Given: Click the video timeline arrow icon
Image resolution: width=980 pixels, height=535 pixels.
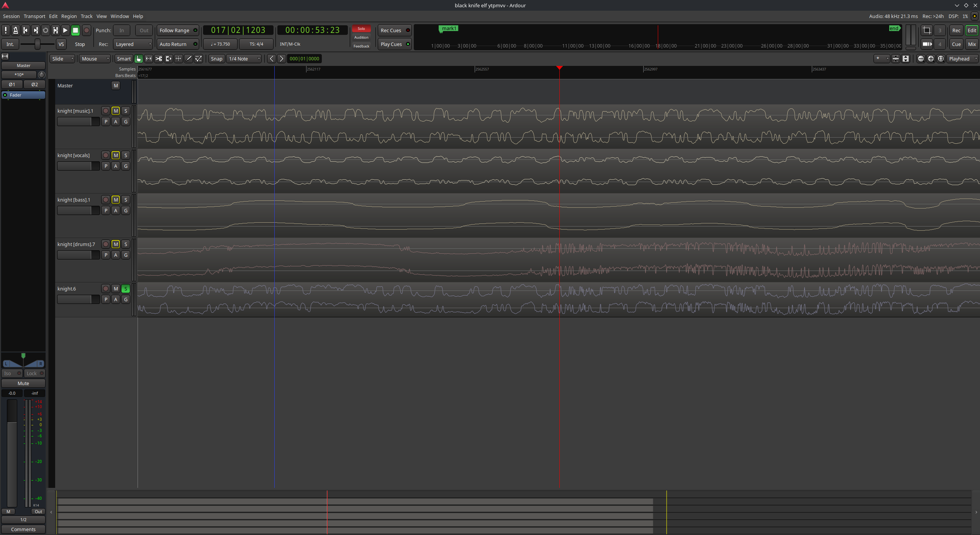Looking at the screenshot, I should [927, 44].
